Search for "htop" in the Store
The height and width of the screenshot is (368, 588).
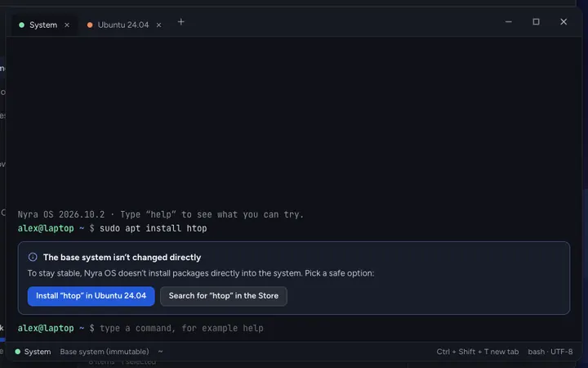(x=224, y=296)
